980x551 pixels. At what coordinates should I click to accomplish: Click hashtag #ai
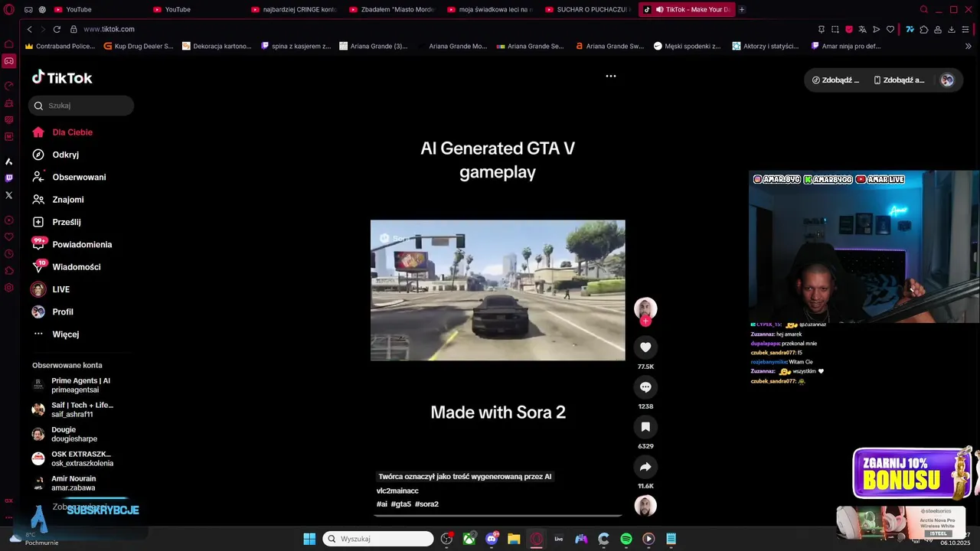pyautogui.click(x=382, y=504)
